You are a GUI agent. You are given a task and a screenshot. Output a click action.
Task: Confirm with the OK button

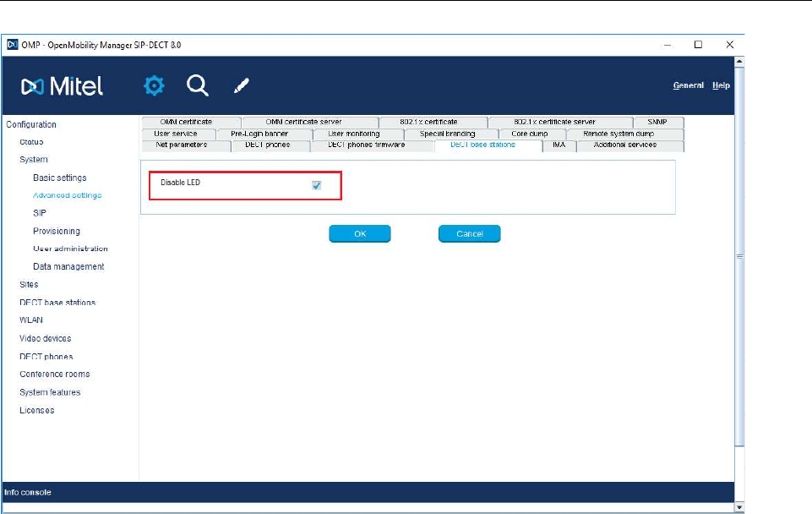click(x=360, y=233)
